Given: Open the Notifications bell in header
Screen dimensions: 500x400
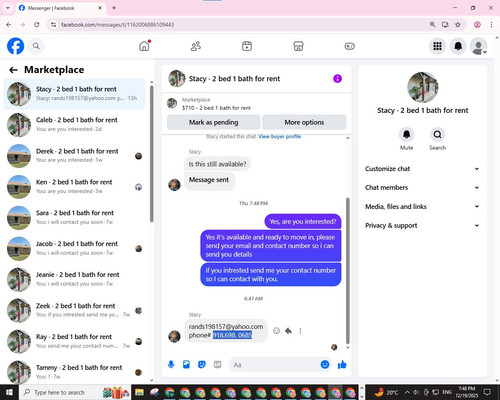Looking at the screenshot, I should pyautogui.click(x=458, y=46).
